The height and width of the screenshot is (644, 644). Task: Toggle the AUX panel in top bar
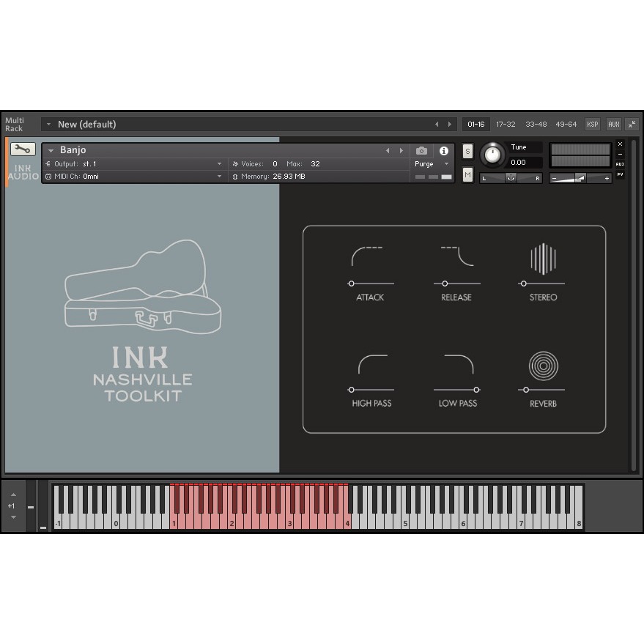tap(614, 124)
